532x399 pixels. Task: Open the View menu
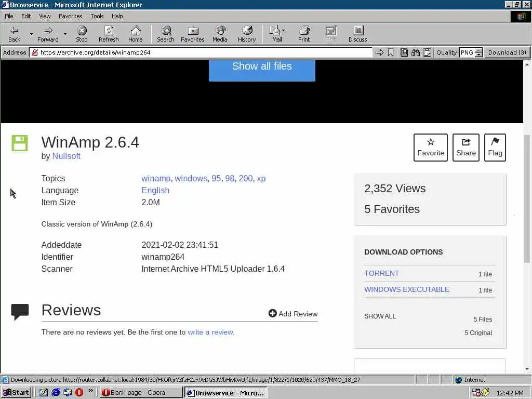tap(45, 16)
